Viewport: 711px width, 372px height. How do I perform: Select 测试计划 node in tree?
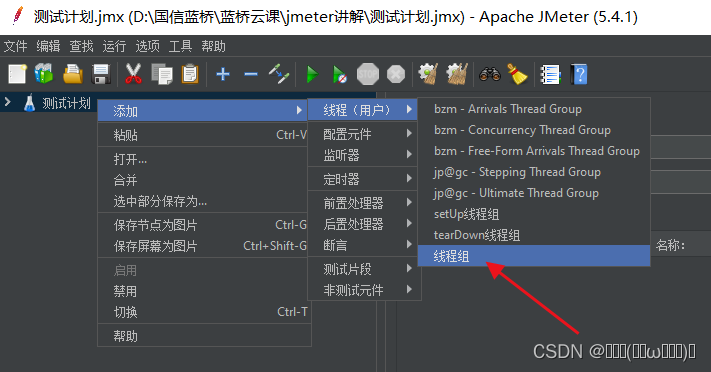point(66,103)
